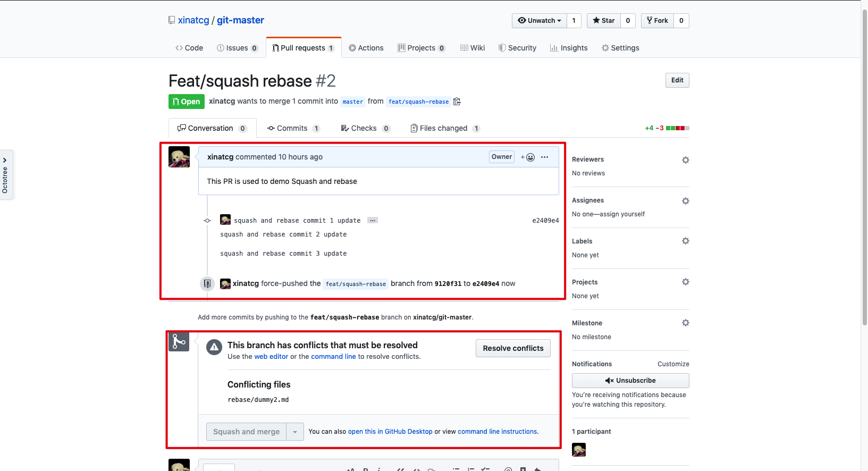The width and height of the screenshot is (868, 471).
Task: Click xinatcg name in comment header
Action: tap(220, 157)
